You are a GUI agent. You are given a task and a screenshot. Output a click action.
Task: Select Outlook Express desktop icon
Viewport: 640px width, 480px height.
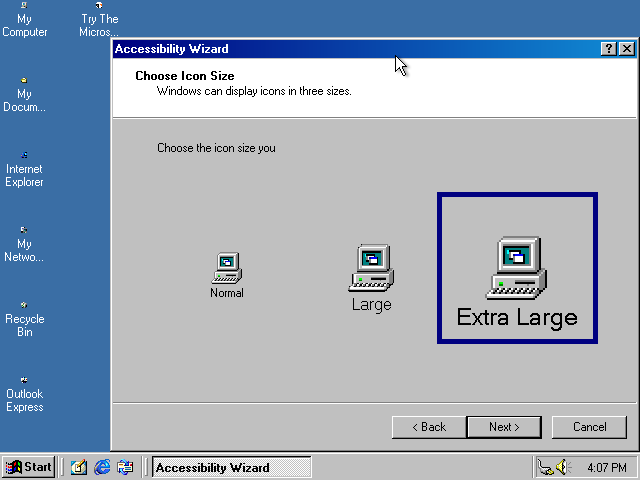tap(24, 395)
